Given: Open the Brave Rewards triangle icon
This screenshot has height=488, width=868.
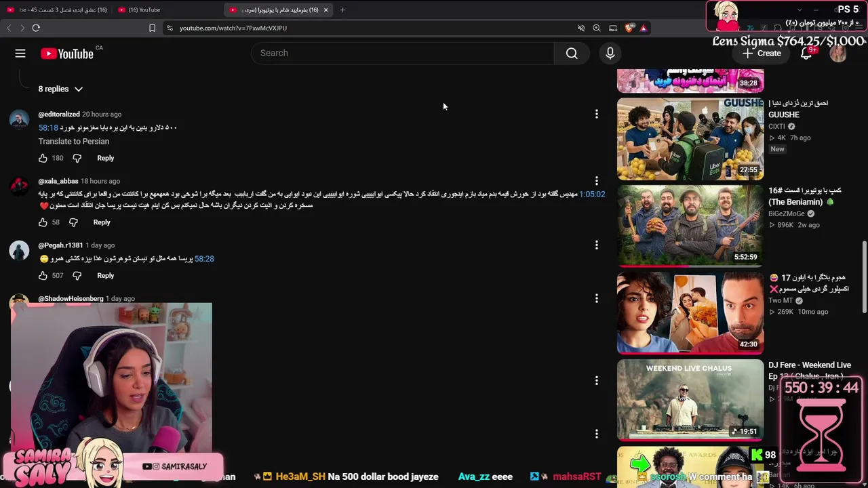Looking at the screenshot, I should click(644, 28).
